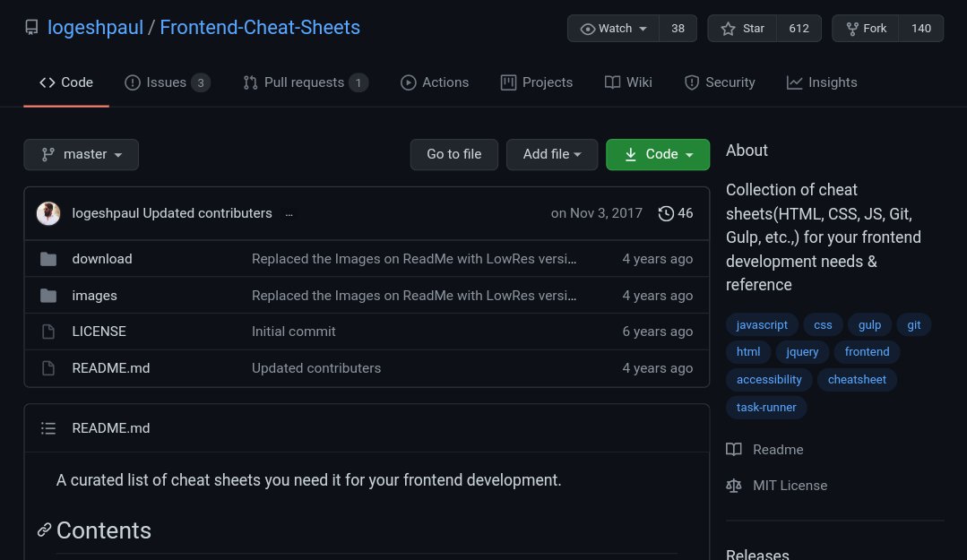Open the logeshpaul user profile link
The width and height of the screenshot is (967, 560).
pos(95,28)
